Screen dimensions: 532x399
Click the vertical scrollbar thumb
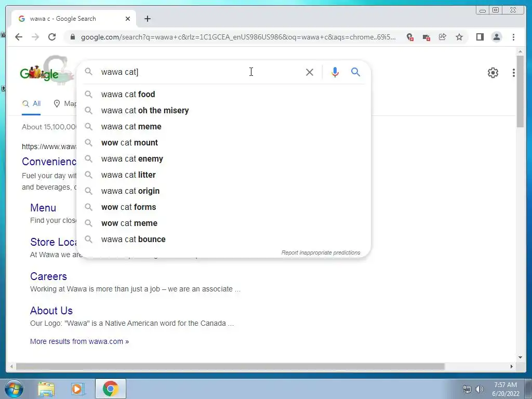tap(520, 91)
